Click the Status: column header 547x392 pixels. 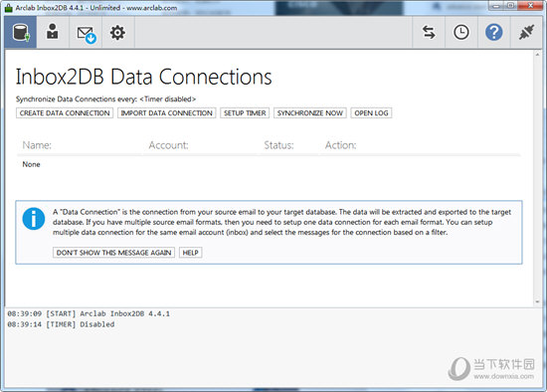pos(278,145)
